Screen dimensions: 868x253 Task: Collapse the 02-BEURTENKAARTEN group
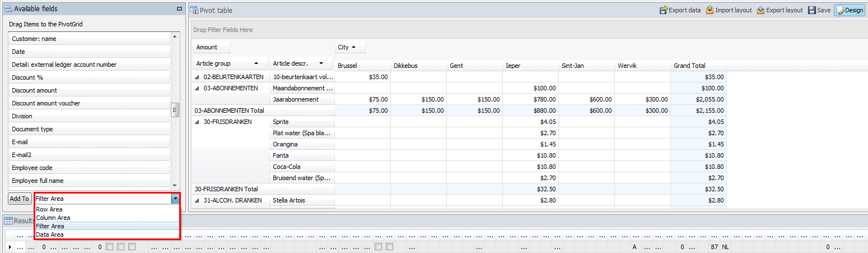pyautogui.click(x=197, y=77)
